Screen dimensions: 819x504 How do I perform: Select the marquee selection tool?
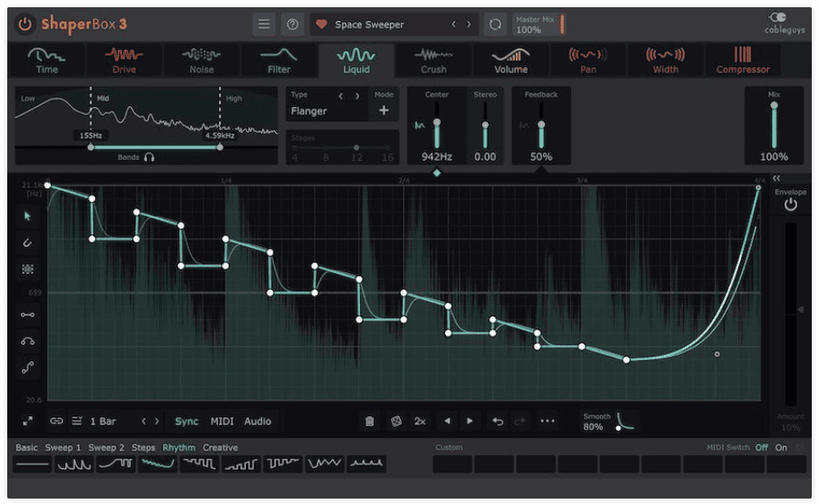(28, 269)
